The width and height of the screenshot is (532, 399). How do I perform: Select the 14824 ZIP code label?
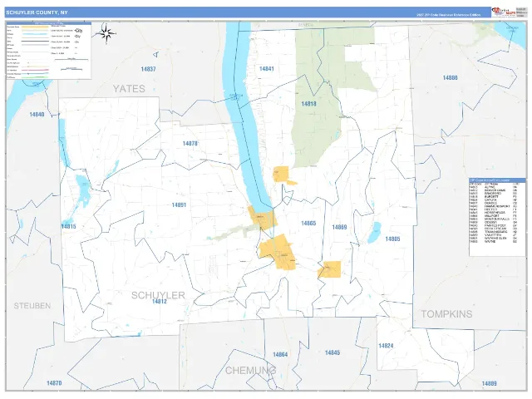tap(386, 346)
